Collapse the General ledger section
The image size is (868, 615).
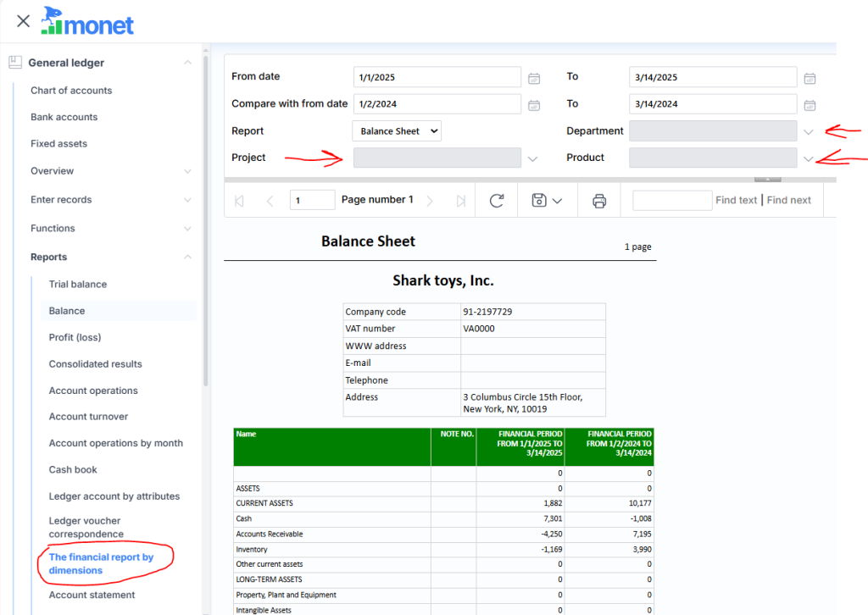[x=187, y=63]
